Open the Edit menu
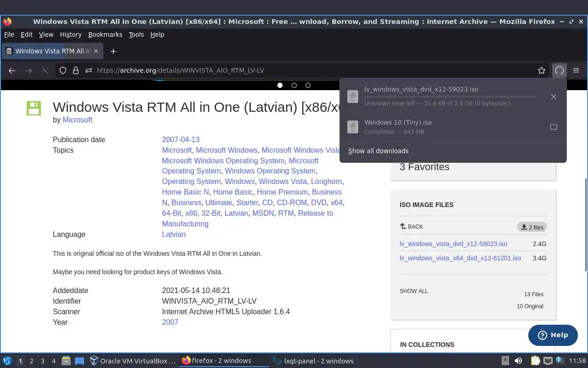This screenshot has height=368, width=588. coord(27,34)
